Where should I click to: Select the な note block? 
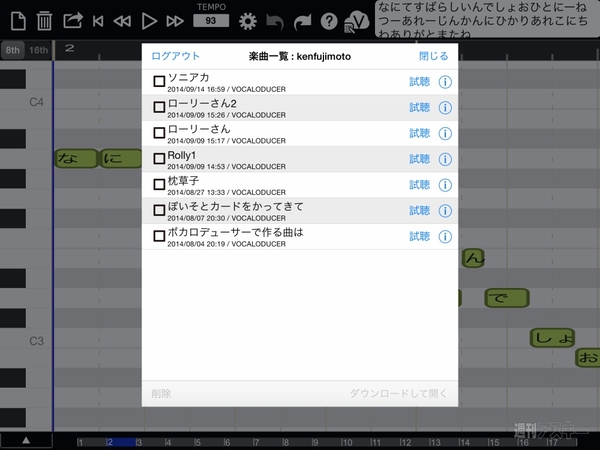coord(76,158)
